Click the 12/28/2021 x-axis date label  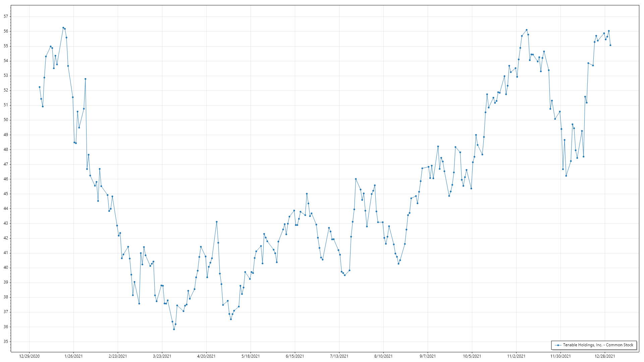click(605, 356)
